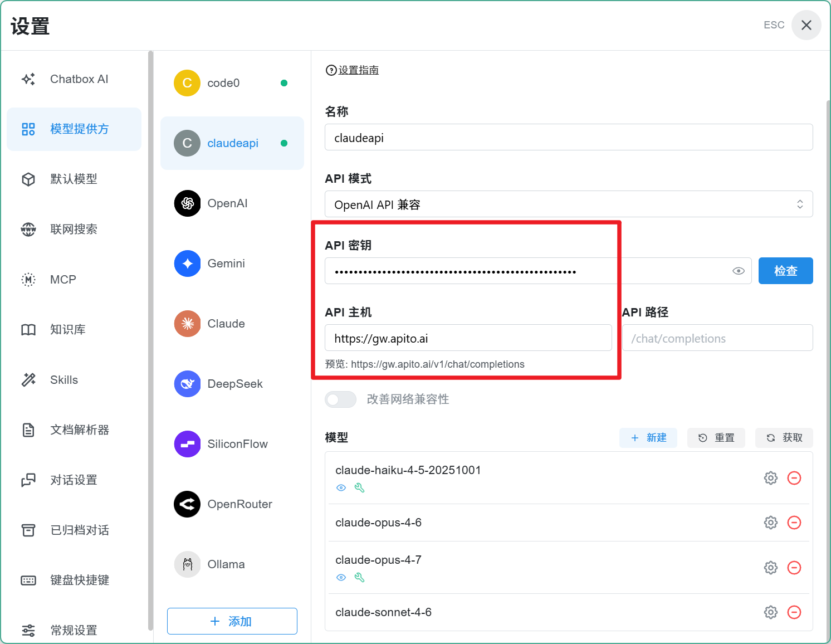Image resolution: width=831 pixels, height=644 pixels.
Task: Click the Chatbox AI sparkle icon
Action: coord(28,79)
